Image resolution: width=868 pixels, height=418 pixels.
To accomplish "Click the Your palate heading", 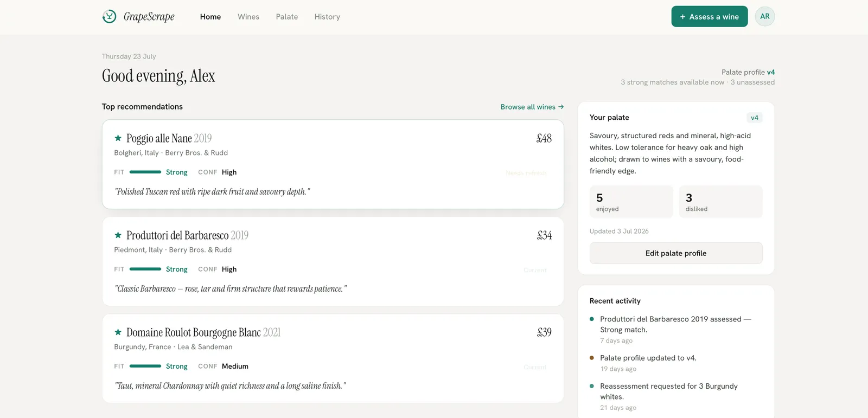I will coord(609,118).
